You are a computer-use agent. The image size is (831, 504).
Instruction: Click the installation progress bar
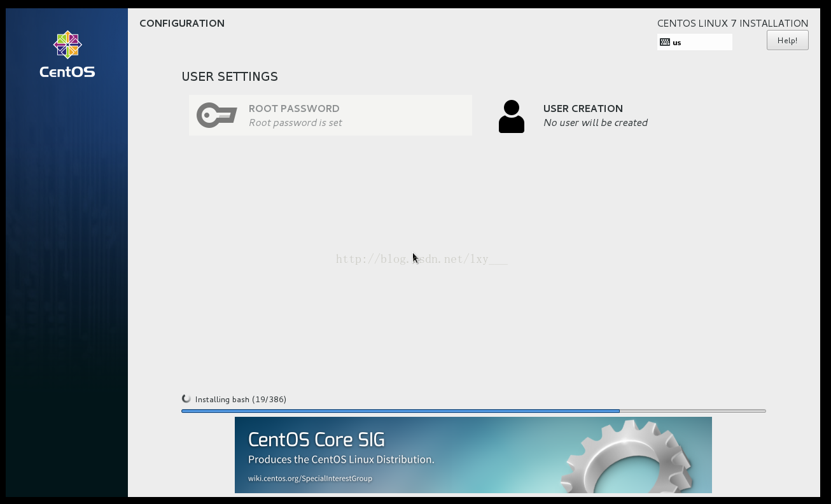click(473, 411)
